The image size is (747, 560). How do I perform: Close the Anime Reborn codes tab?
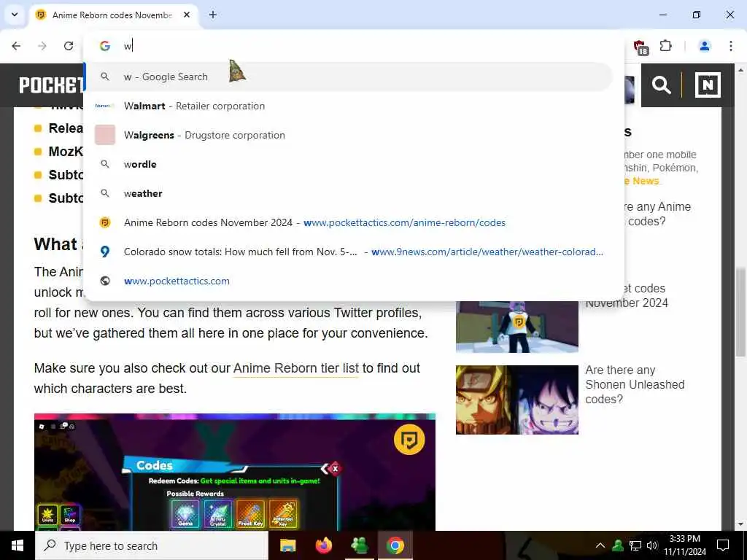pyautogui.click(x=187, y=15)
